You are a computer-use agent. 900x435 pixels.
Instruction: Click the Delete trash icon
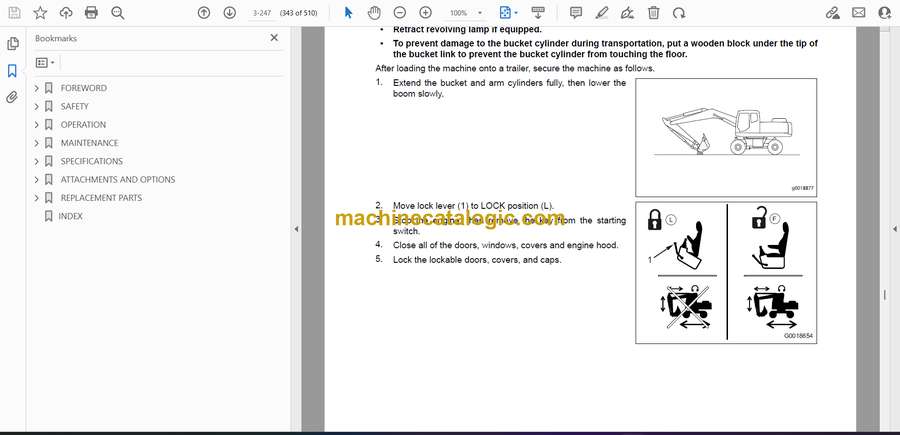[653, 13]
